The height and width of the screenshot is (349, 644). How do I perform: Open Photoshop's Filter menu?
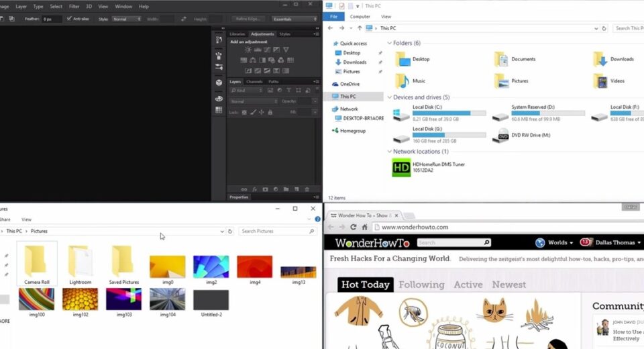tap(74, 7)
